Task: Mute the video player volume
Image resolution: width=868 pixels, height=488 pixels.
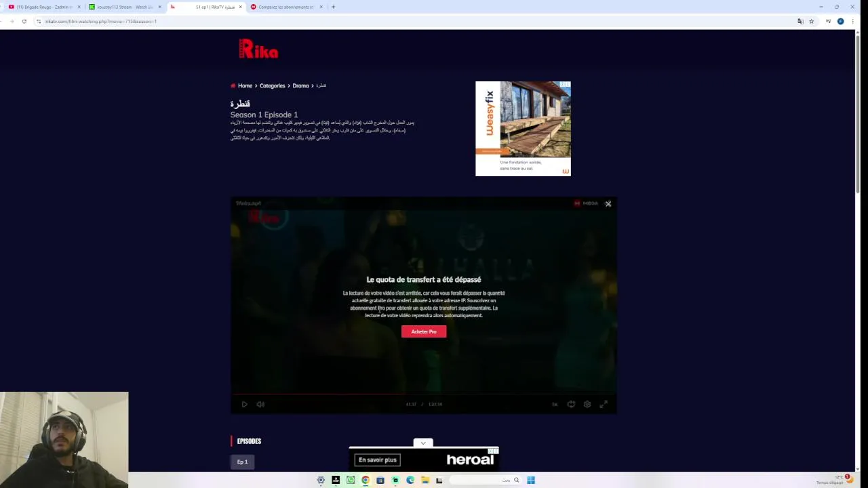Action: (x=260, y=405)
